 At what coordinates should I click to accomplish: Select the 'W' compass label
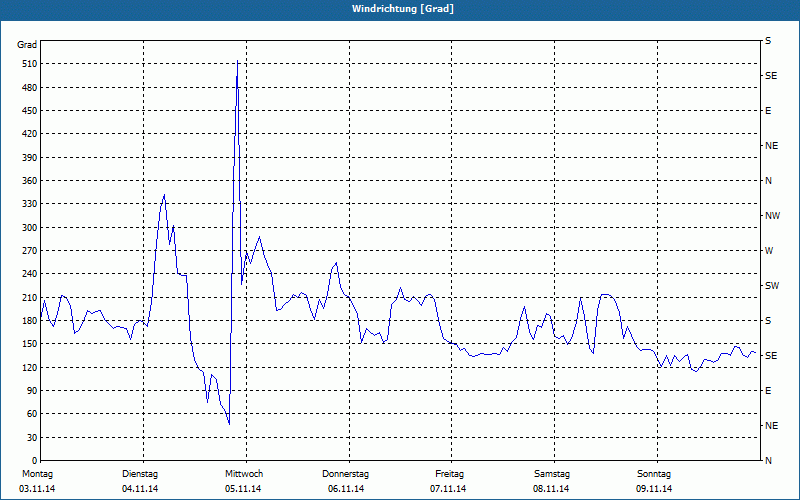(769, 251)
